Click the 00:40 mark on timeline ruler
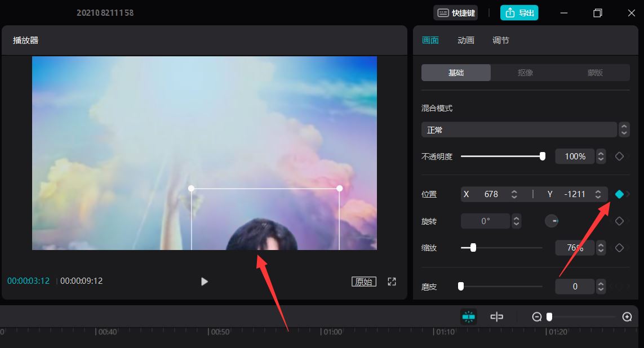 pos(107,332)
